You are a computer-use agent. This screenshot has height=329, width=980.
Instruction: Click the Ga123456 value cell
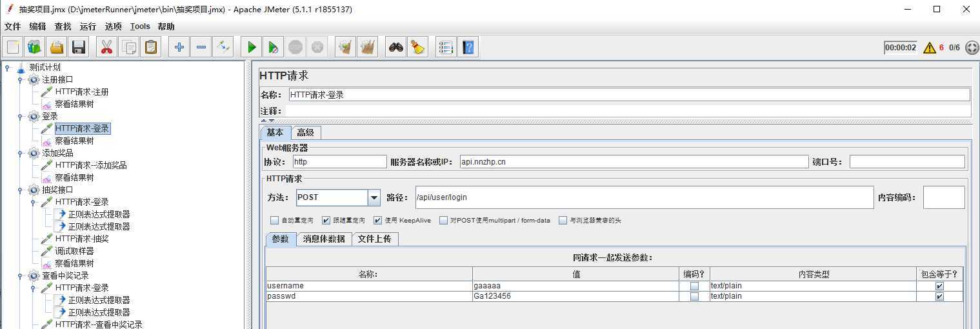point(575,297)
